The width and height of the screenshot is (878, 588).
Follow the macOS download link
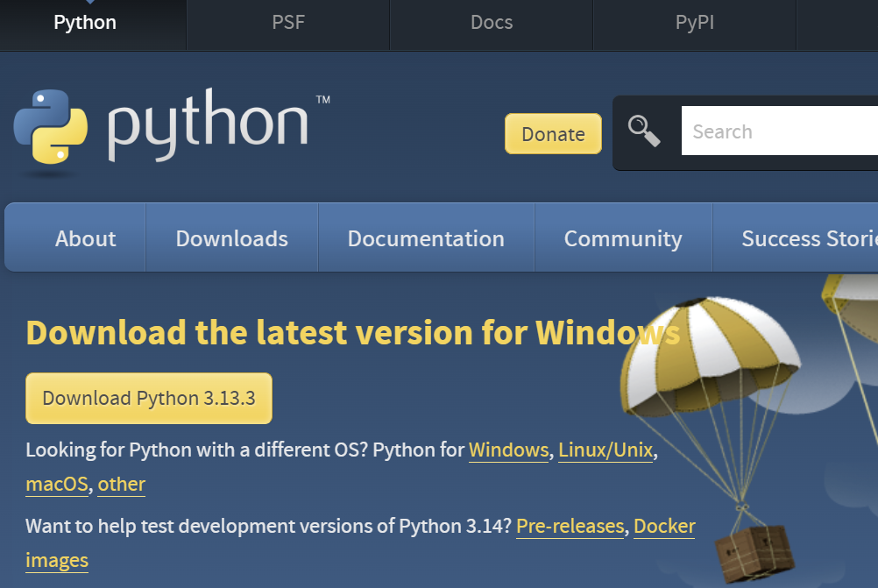57,485
